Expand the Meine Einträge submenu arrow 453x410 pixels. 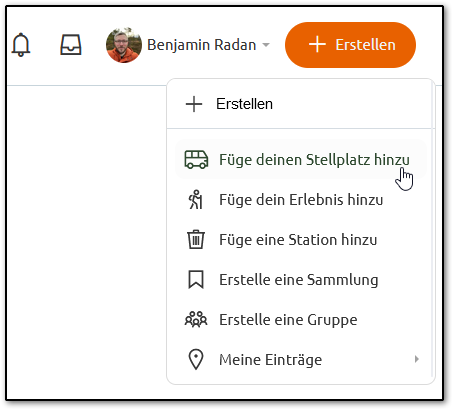(x=416, y=359)
